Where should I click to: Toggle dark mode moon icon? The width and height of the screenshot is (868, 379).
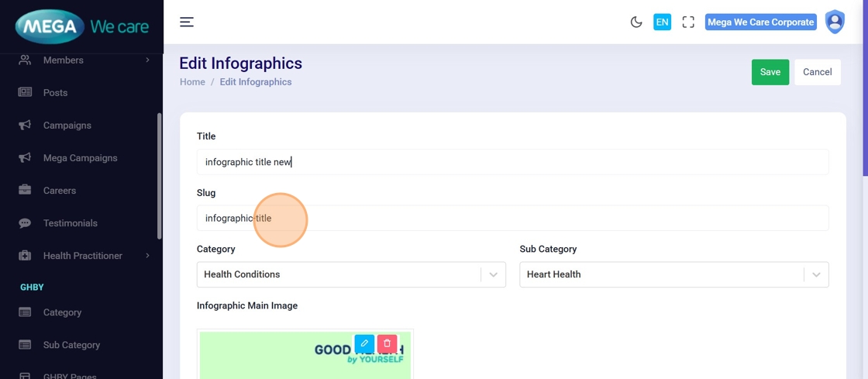click(x=636, y=22)
